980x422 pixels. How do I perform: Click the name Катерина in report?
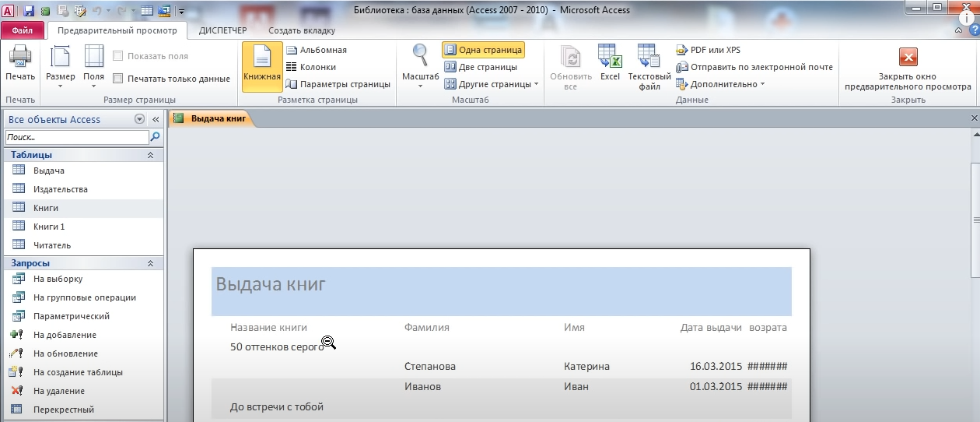click(x=586, y=367)
